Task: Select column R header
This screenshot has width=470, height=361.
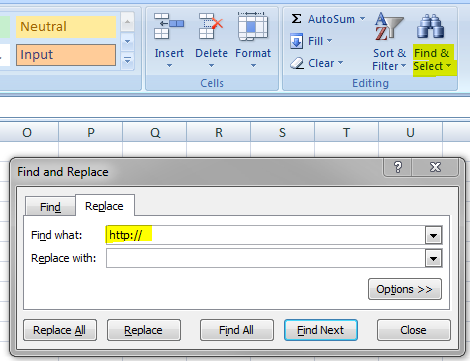Action: (219, 132)
